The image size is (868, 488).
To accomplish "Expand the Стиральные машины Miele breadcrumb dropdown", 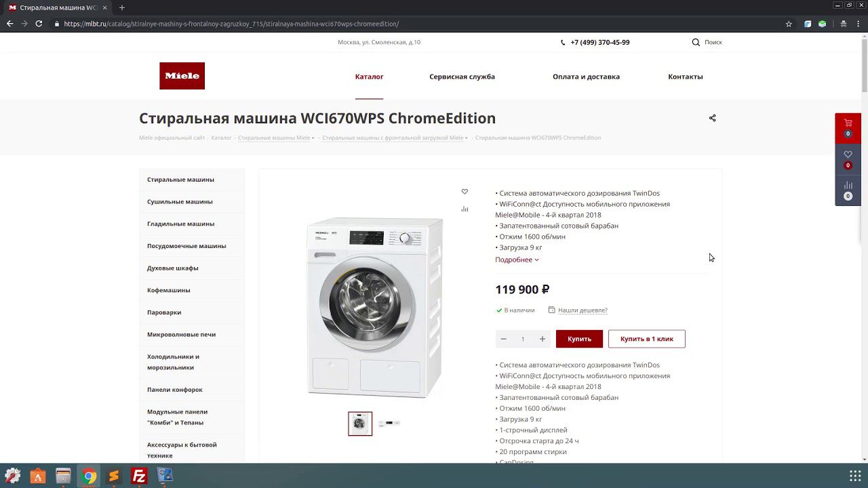I will pos(313,138).
